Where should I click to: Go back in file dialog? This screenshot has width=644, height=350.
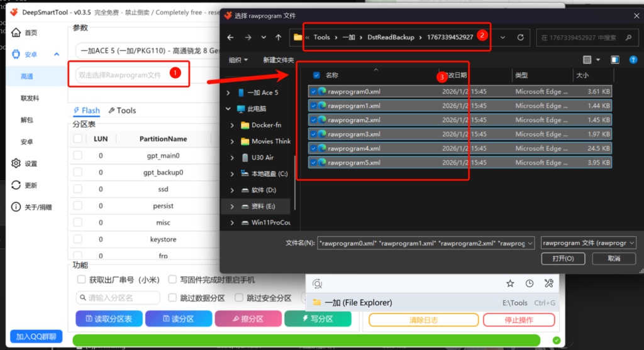point(230,38)
